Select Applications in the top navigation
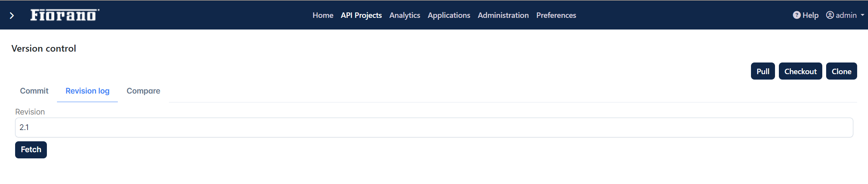 [449, 15]
